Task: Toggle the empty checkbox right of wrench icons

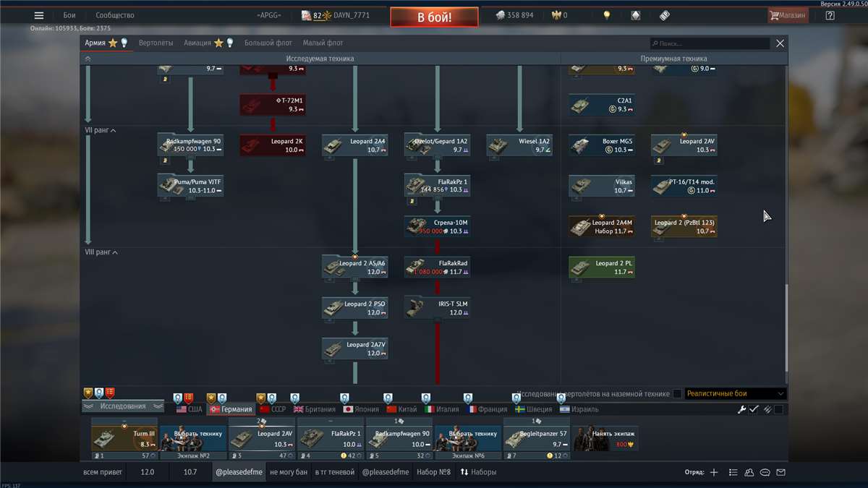Action: (x=778, y=409)
